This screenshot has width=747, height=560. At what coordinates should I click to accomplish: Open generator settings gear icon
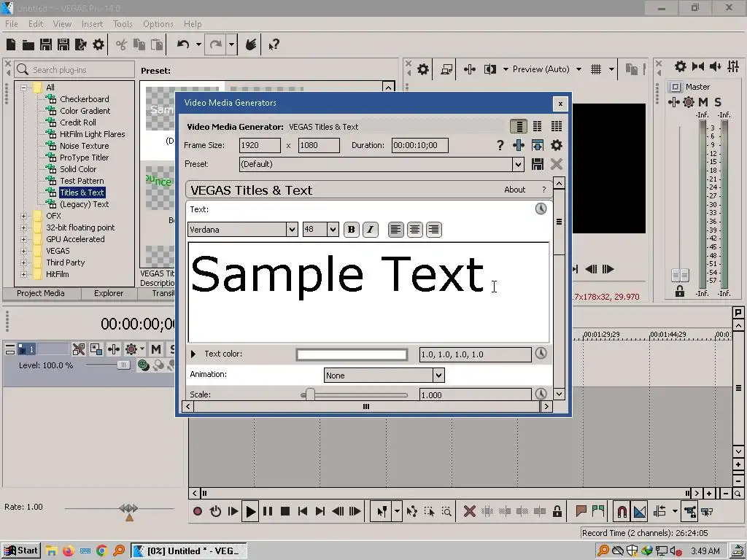pyautogui.click(x=556, y=145)
